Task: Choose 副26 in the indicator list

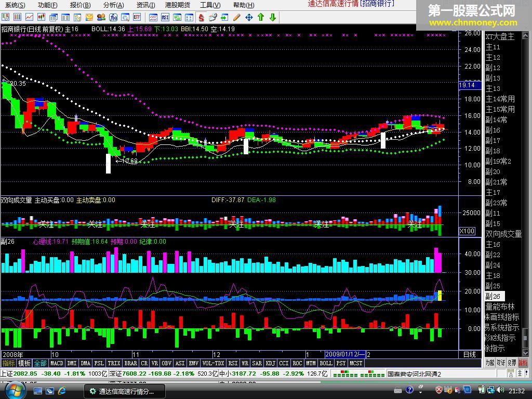Action: pos(495,296)
